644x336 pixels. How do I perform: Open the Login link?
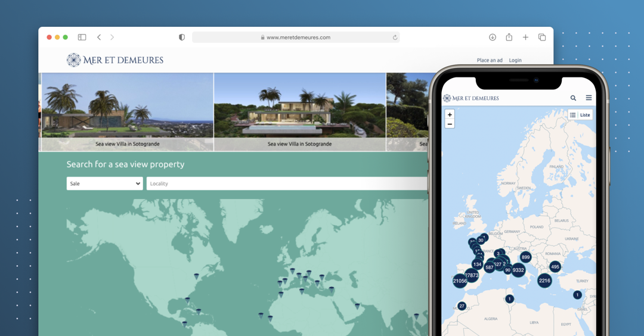[x=515, y=60]
